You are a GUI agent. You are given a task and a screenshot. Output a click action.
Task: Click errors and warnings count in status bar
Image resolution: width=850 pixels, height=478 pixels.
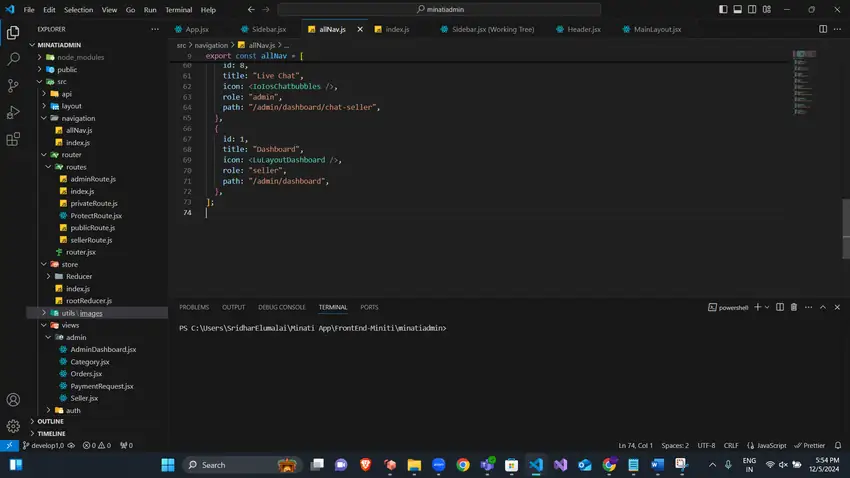pos(97,445)
